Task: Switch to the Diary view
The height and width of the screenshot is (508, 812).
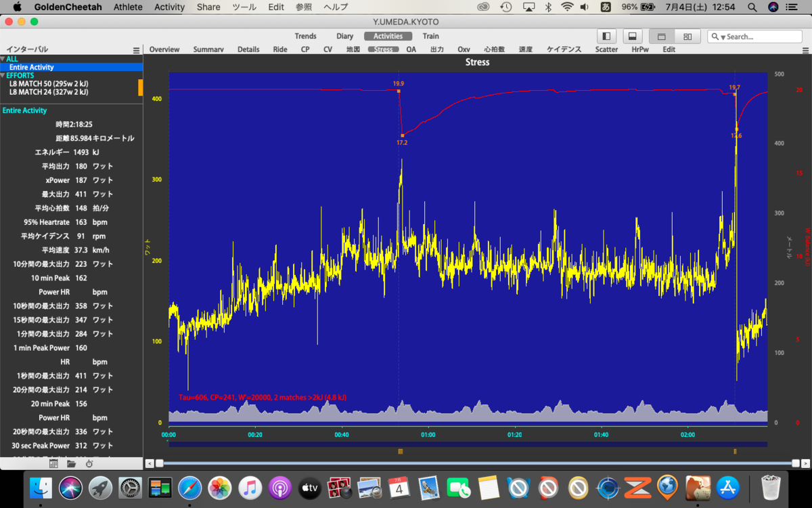Action: click(344, 37)
